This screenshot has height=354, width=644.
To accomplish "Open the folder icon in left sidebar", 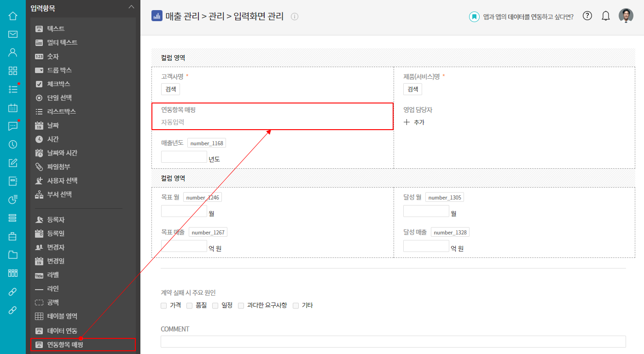I will click(13, 255).
